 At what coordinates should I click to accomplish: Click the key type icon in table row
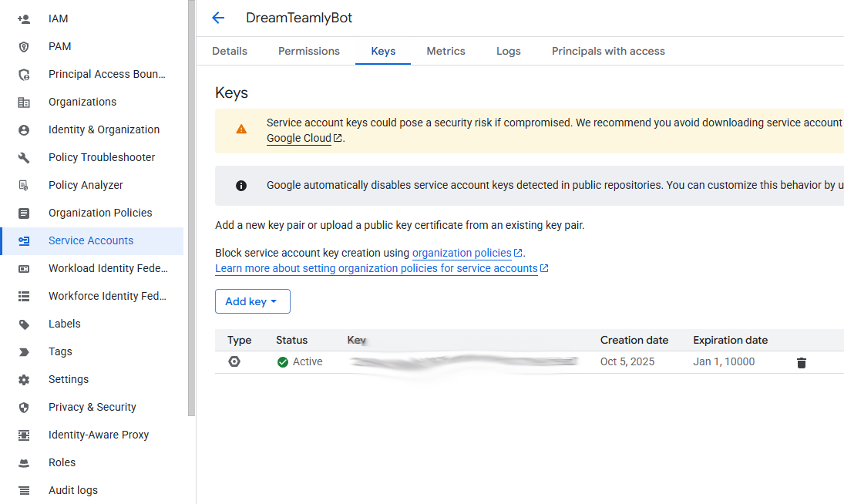(x=234, y=361)
